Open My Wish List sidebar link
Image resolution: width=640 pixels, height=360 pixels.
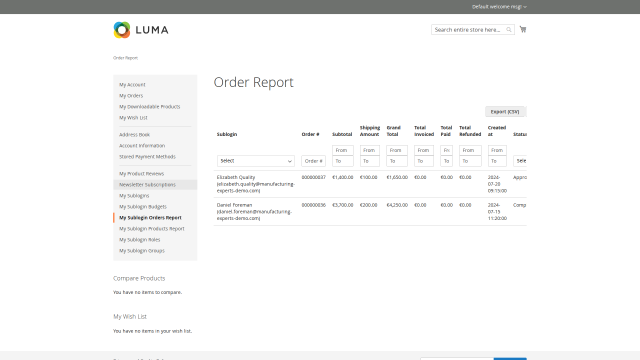pos(133,118)
